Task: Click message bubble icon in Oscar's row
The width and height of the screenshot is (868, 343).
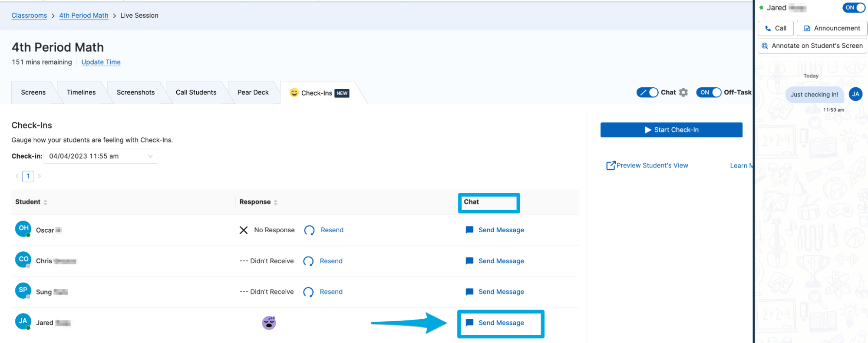Action: tap(469, 230)
